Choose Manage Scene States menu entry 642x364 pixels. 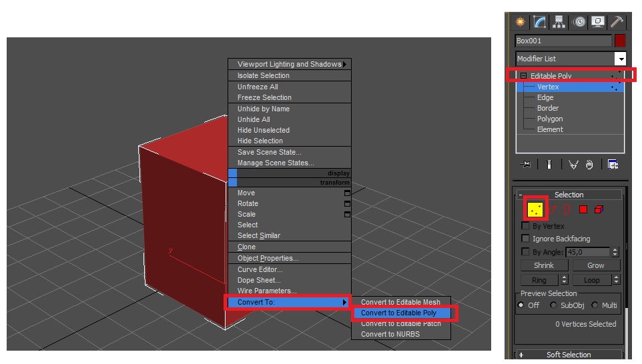[x=290, y=163]
